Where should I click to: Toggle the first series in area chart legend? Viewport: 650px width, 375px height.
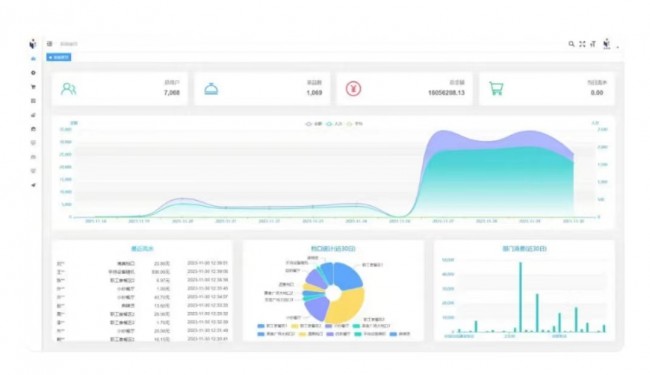(314, 123)
